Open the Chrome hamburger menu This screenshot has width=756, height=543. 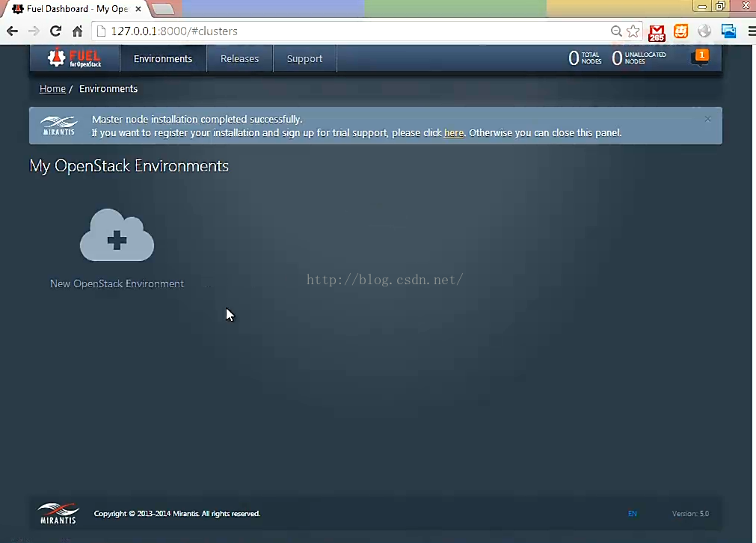[x=752, y=31]
